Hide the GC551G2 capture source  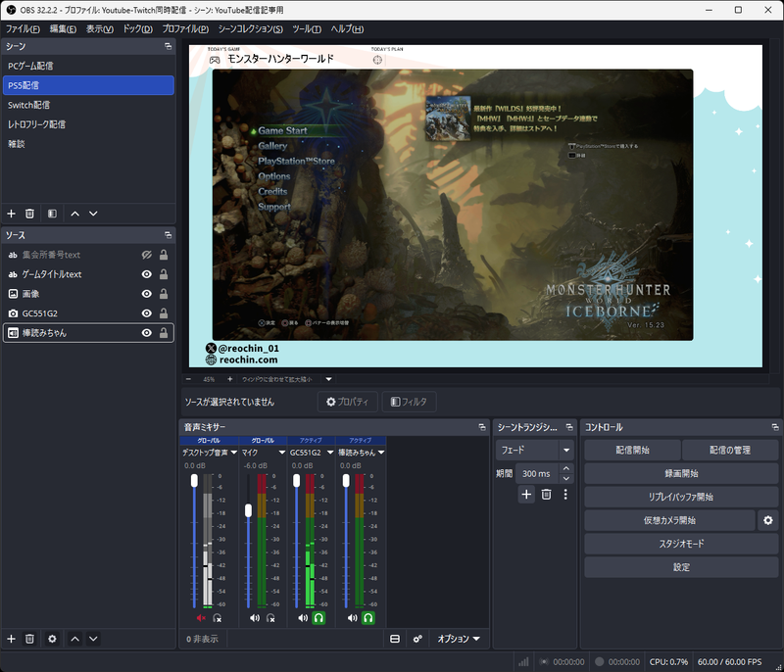[146, 313]
